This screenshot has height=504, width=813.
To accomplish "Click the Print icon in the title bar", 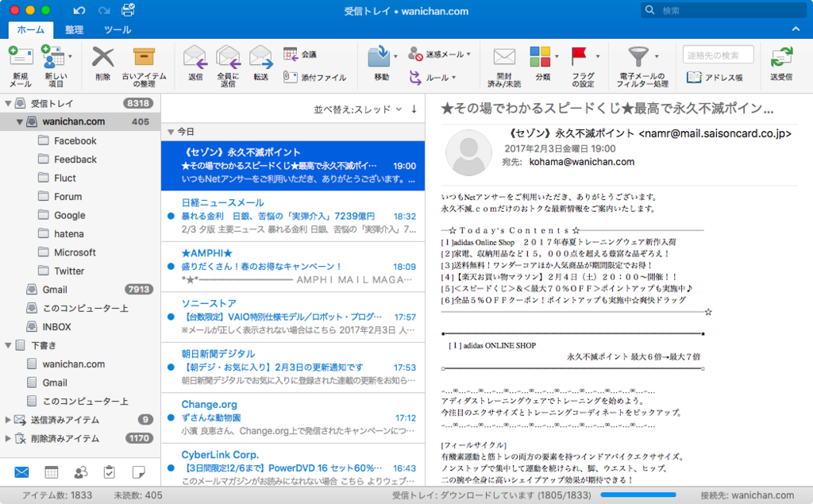I will (128, 10).
